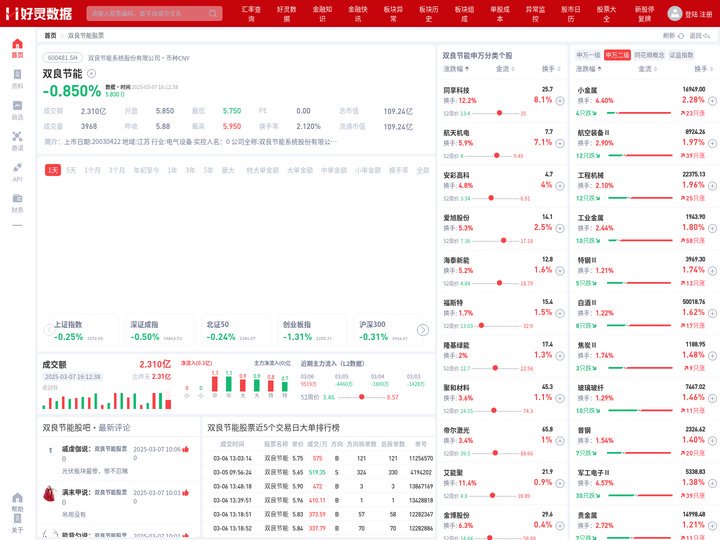The image size is (720, 540).
Task: Show next index with right chevron arrow
Action: point(423,330)
